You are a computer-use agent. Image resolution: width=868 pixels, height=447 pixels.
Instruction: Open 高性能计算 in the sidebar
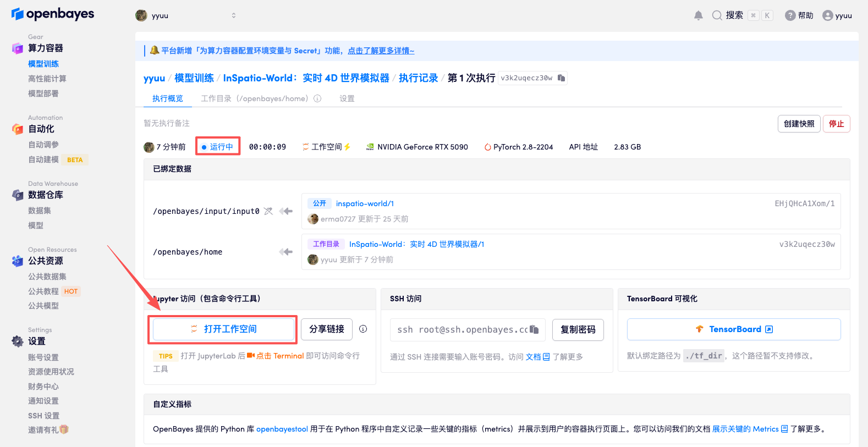tap(47, 79)
